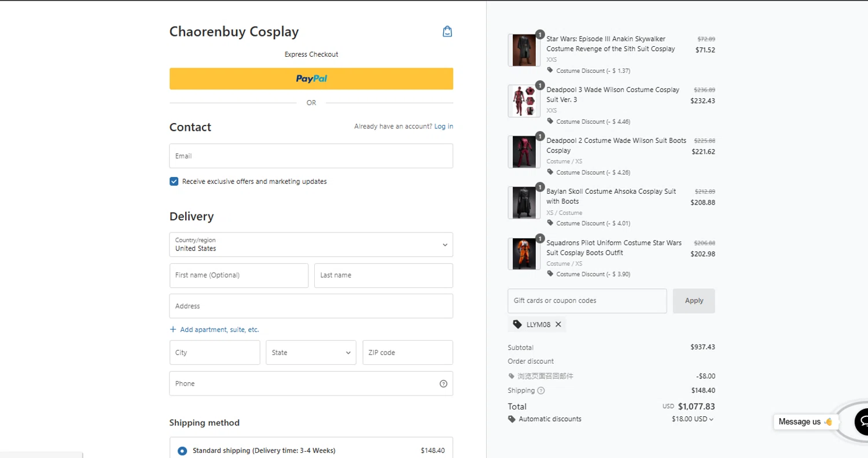This screenshot has height=458, width=868.
Task: Click the subtotal value $937.43
Action: click(x=703, y=347)
